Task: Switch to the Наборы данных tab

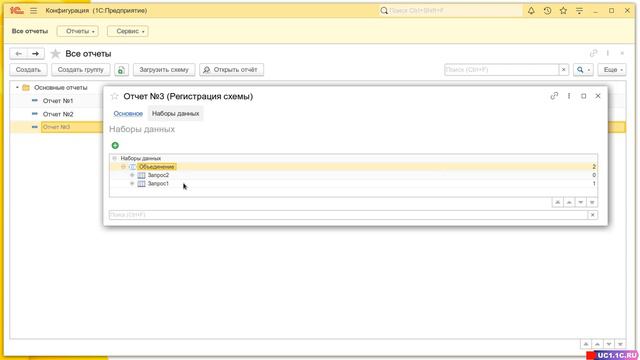Action: tap(176, 113)
